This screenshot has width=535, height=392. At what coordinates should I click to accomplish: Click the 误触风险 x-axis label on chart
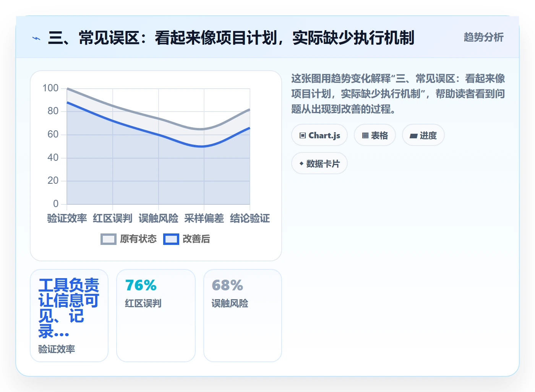[x=159, y=219]
